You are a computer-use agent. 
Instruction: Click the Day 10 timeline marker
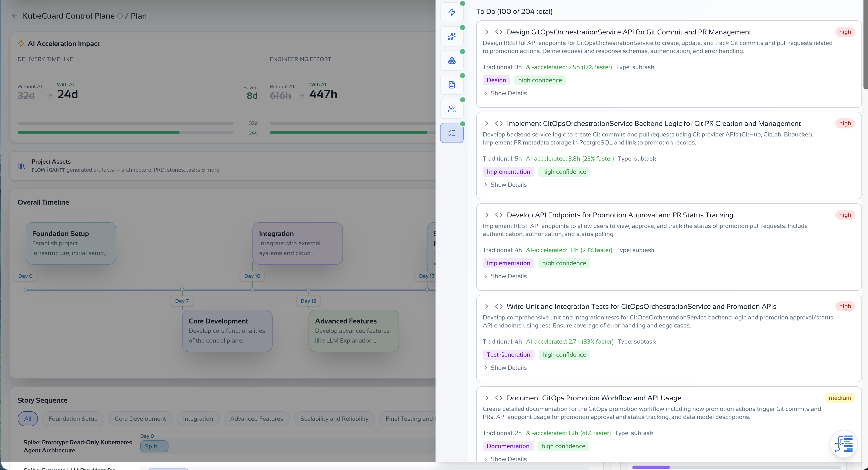[252, 276]
